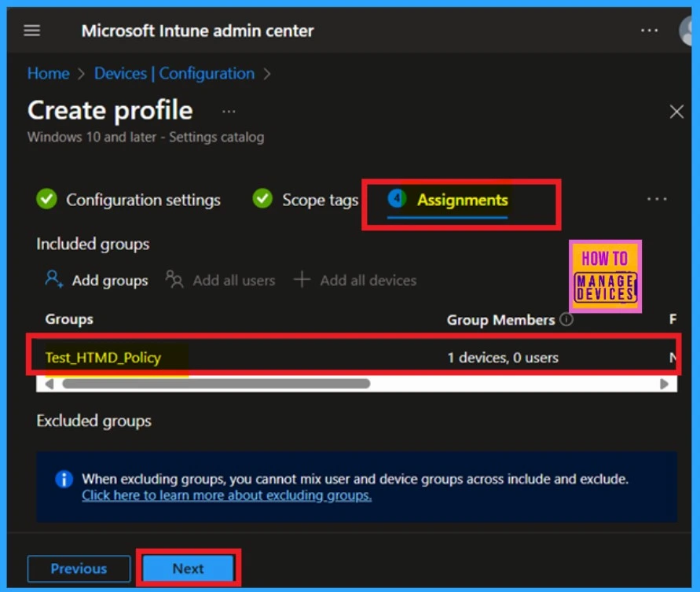Click Add all devices label
The height and width of the screenshot is (592, 700).
coord(368,281)
